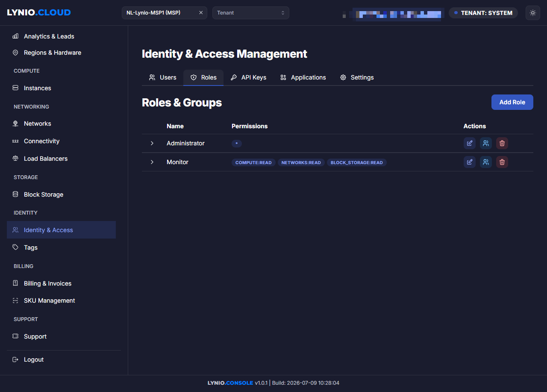The width and height of the screenshot is (547, 392).
Task: Click the Name column header
Action: [x=175, y=126]
